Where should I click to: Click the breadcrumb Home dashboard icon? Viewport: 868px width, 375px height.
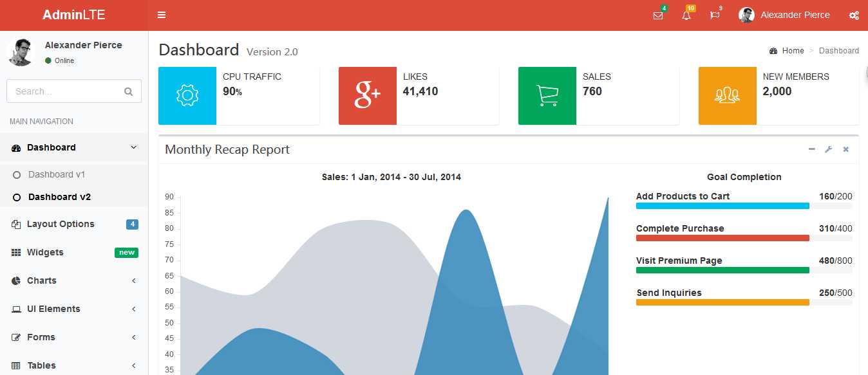pos(773,51)
